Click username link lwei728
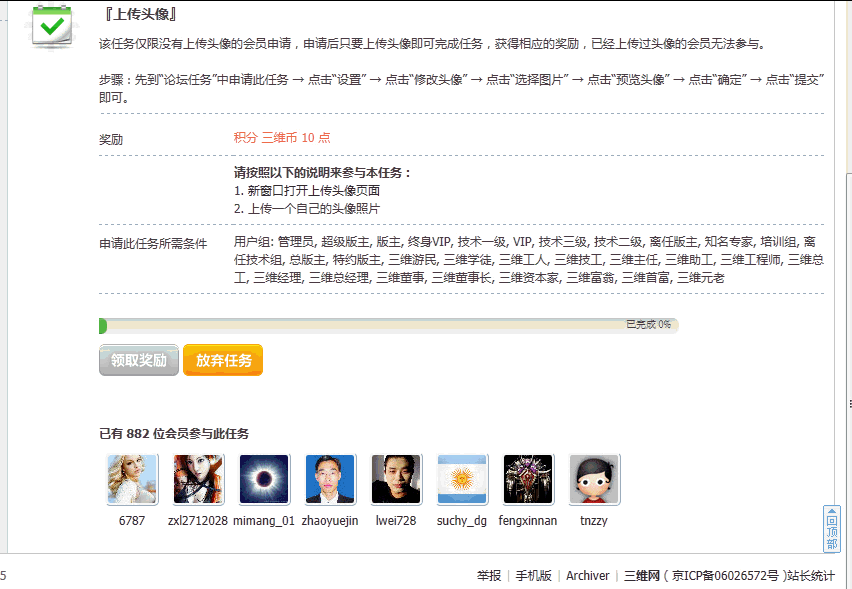The width and height of the screenshot is (852, 589). [396, 521]
